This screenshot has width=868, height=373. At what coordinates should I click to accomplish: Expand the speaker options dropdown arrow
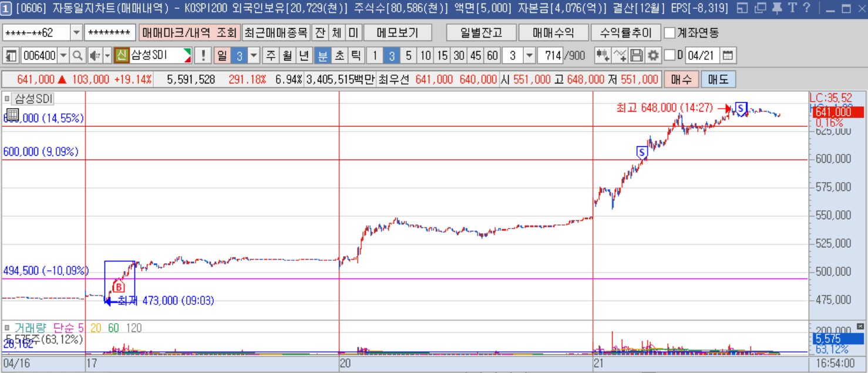[x=106, y=56]
